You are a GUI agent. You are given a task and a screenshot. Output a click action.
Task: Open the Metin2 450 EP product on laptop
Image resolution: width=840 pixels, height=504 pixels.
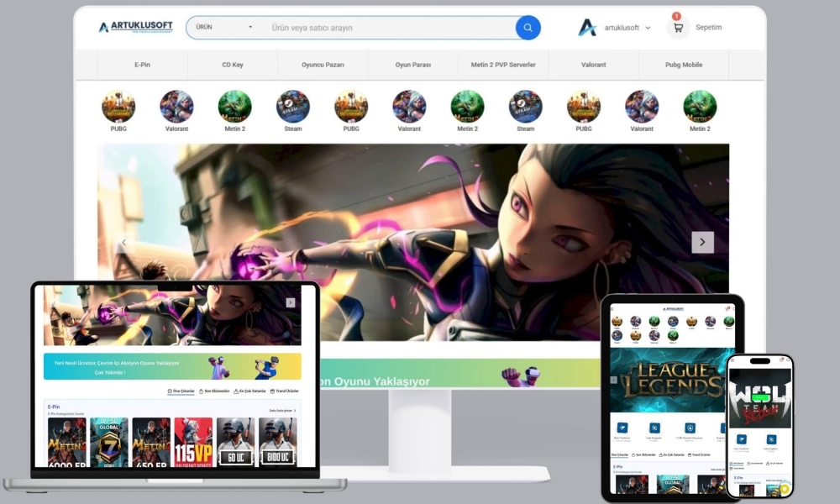pos(151,443)
